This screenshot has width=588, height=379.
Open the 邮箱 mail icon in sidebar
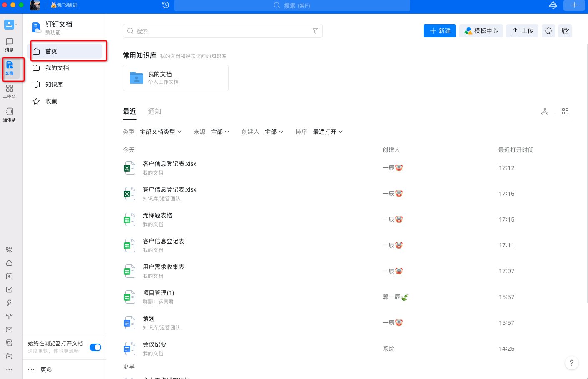click(9, 329)
